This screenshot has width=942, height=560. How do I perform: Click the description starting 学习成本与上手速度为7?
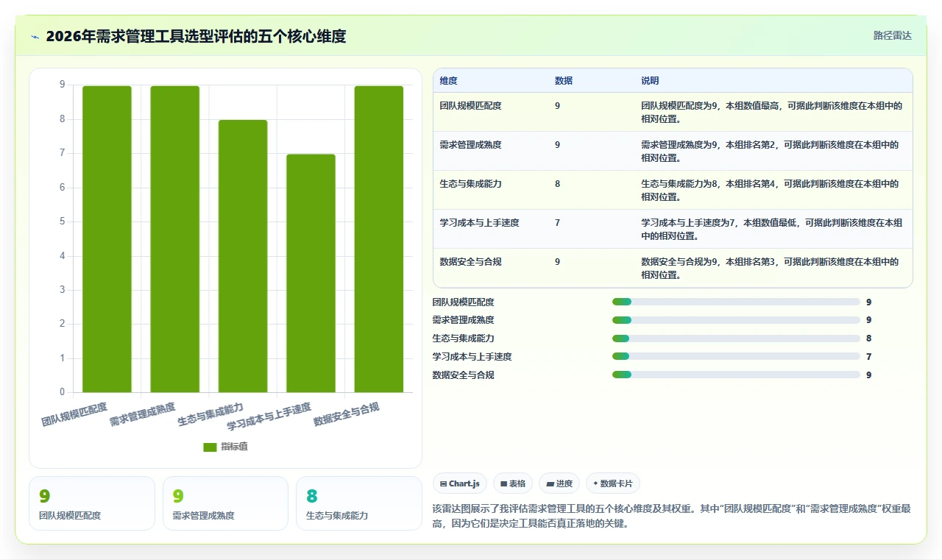tap(771, 230)
